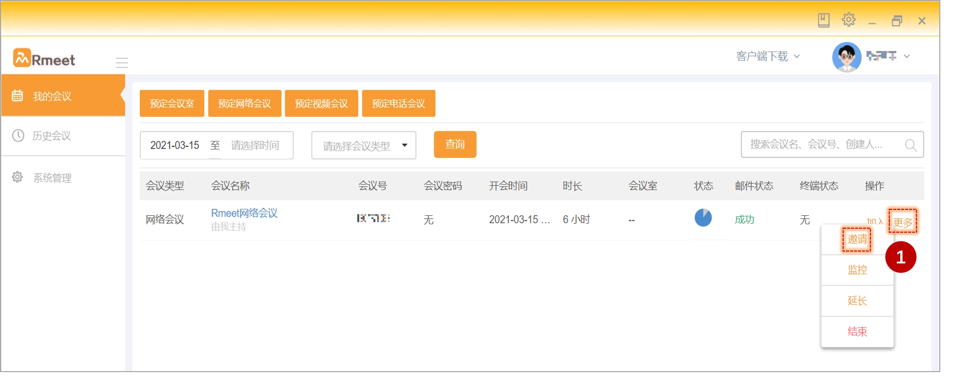Viewport: 980px width, 384px height.
Task: Open 系统管理 in the sidebar
Action: click(x=52, y=178)
